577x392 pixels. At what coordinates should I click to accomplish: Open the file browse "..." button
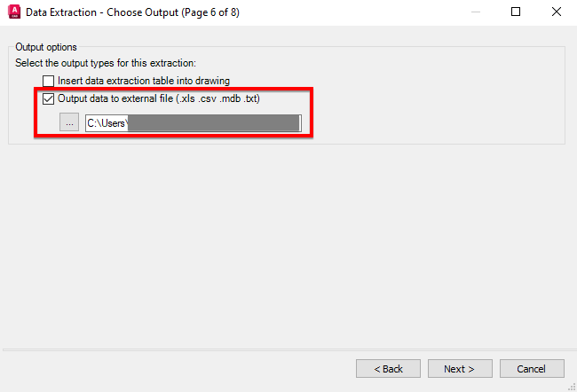click(x=69, y=122)
